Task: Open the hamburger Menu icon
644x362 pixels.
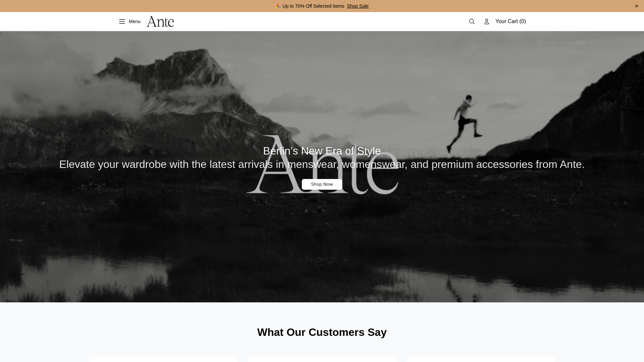Action: coord(122,21)
